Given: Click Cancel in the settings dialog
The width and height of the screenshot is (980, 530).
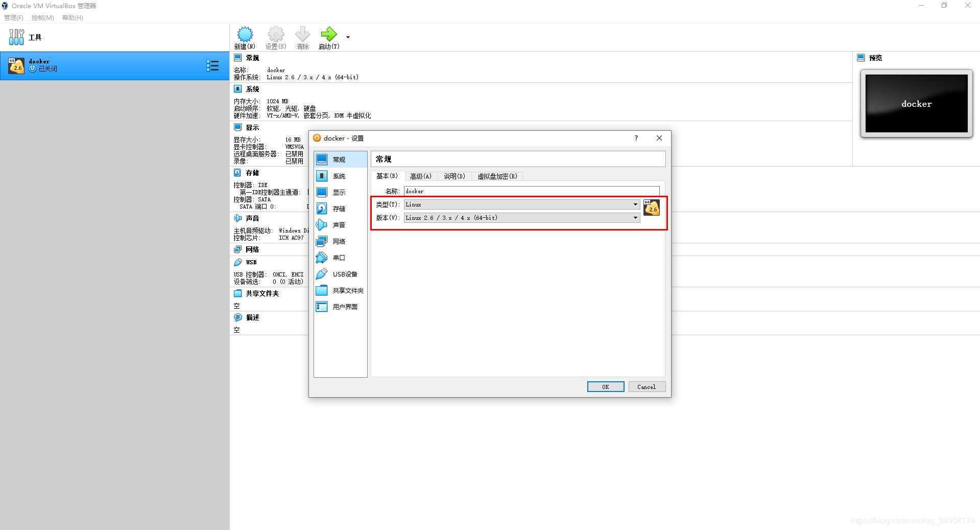Looking at the screenshot, I should coord(647,387).
